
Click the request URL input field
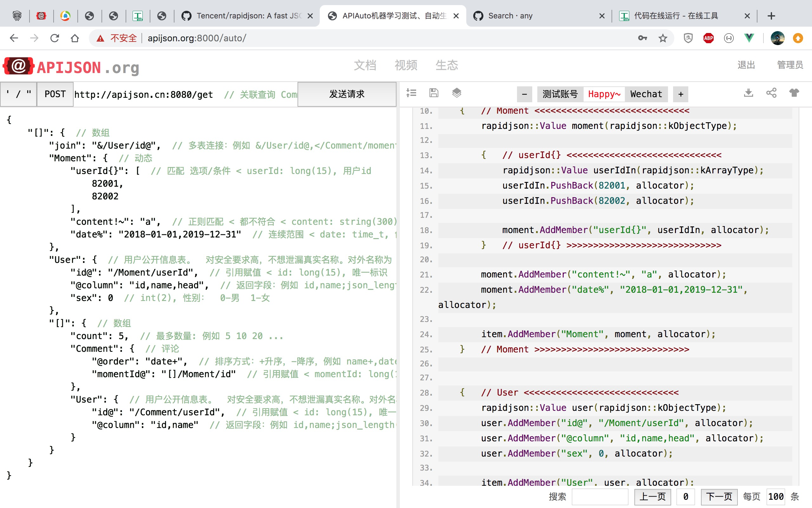click(x=186, y=94)
